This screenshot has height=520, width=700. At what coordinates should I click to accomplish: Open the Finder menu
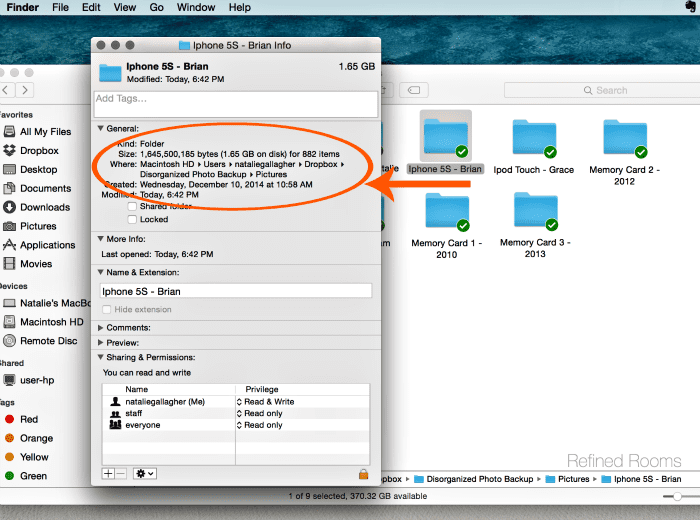pos(22,8)
